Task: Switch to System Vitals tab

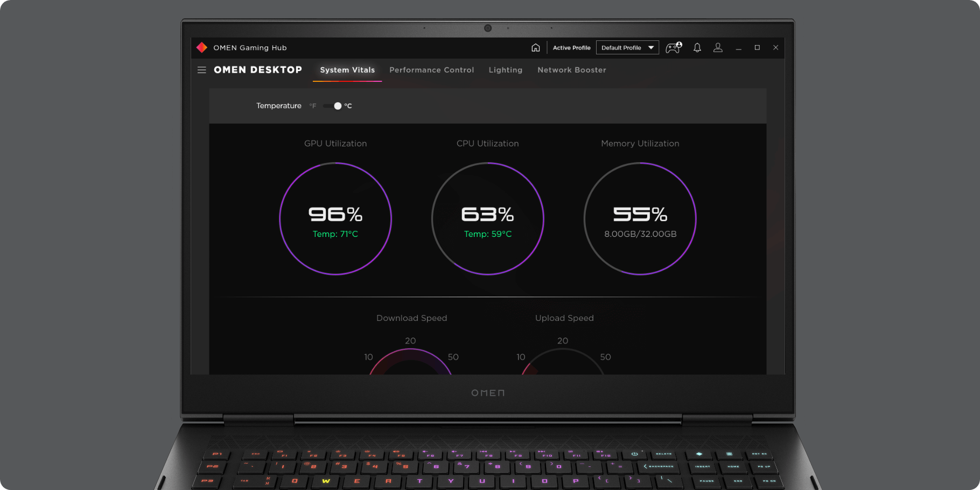Action: coord(347,70)
